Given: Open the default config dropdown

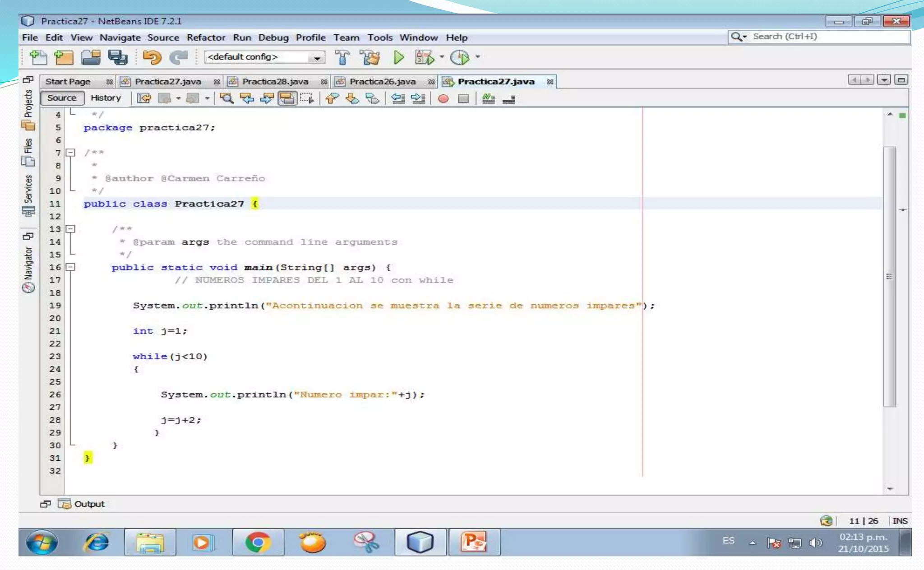Looking at the screenshot, I should click(317, 58).
